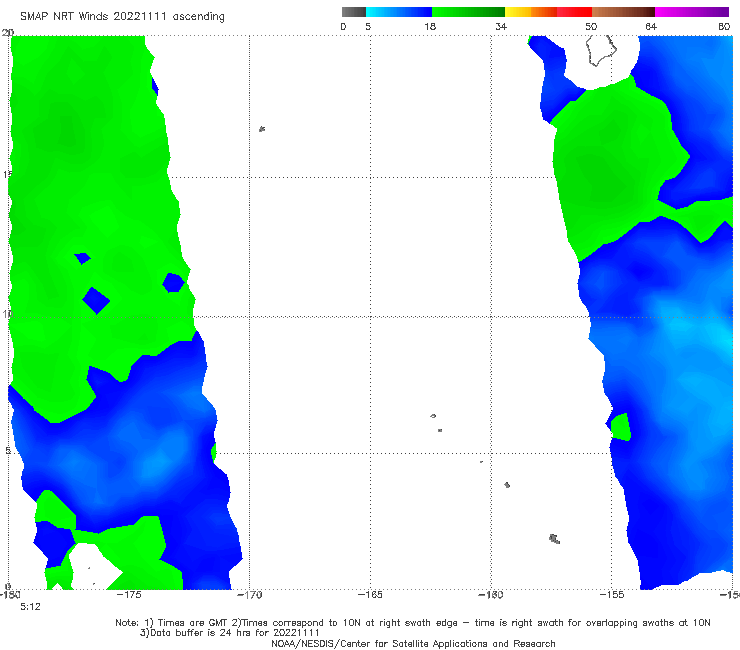This screenshot has width=740, height=650.
Task: Click the 'Data buffer is 24 hrs' note line
Action: pyautogui.click(x=230, y=633)
